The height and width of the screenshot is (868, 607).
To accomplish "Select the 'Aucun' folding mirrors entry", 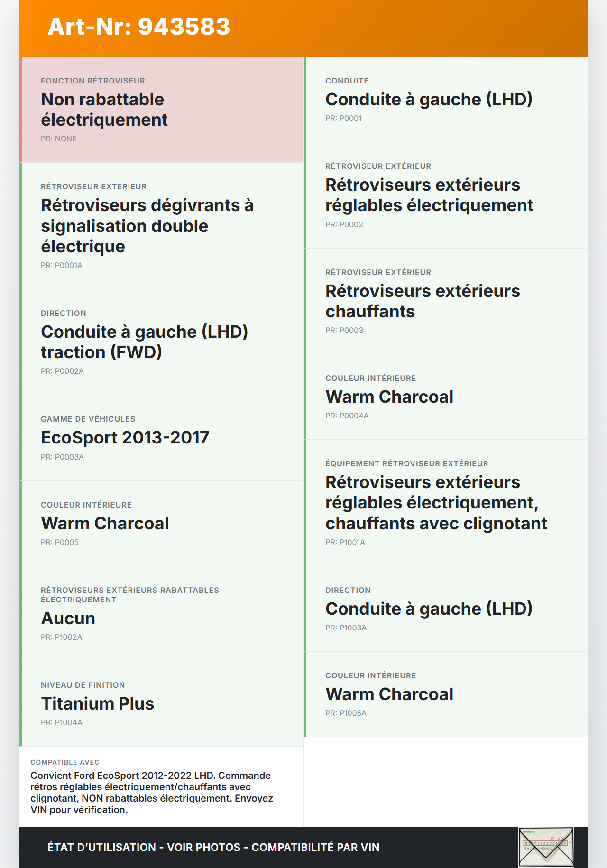I will pyautogui.click(x=68, y=618).
